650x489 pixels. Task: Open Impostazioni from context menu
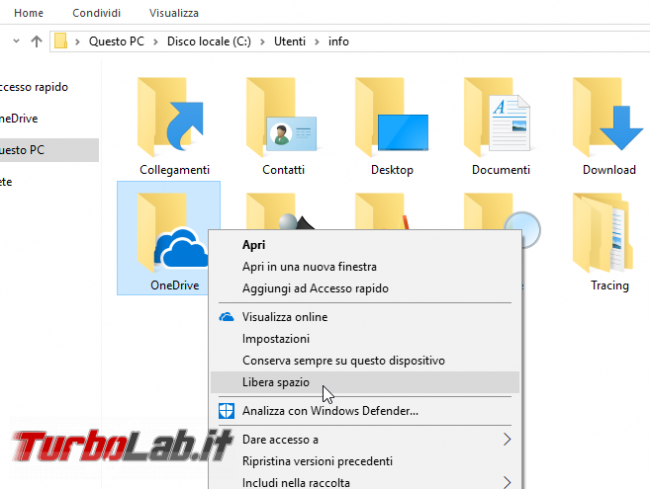click(x=365, y=339)
